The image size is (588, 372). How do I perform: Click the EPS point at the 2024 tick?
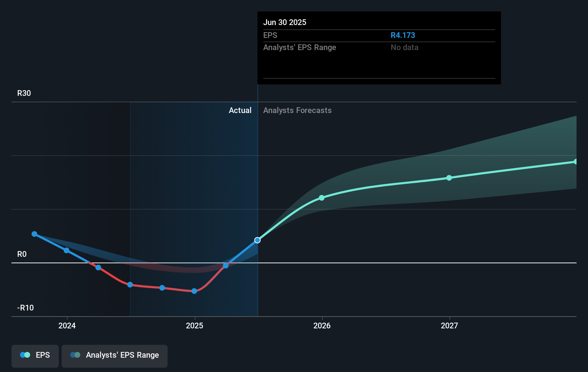click(x=67, y=250)
